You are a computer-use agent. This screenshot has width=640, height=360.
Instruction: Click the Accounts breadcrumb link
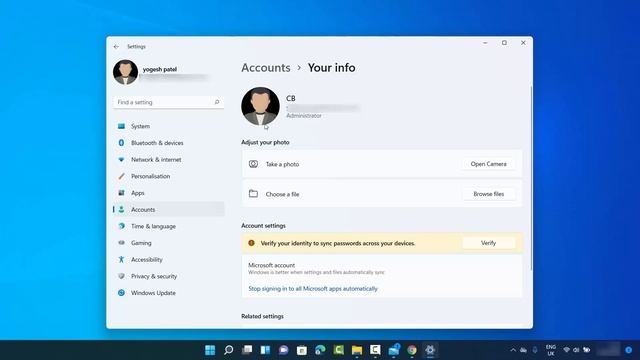[x=266, y=68]
